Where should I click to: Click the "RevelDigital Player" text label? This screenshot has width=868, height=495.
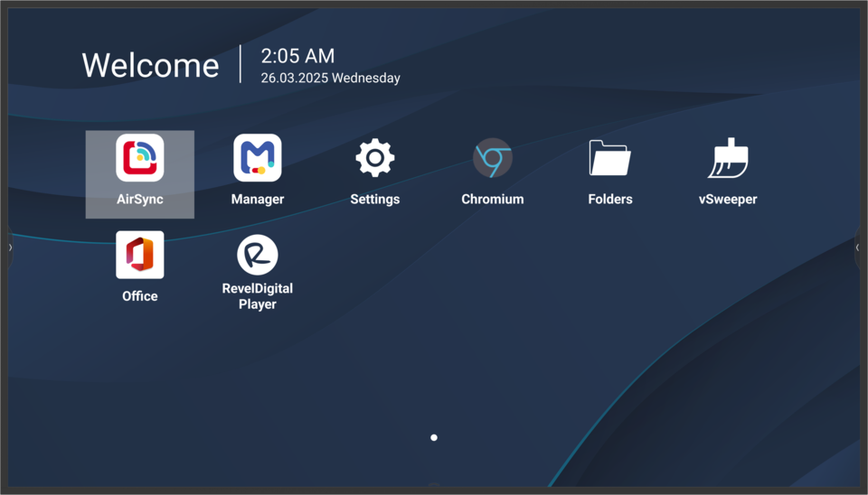(258, 296)
